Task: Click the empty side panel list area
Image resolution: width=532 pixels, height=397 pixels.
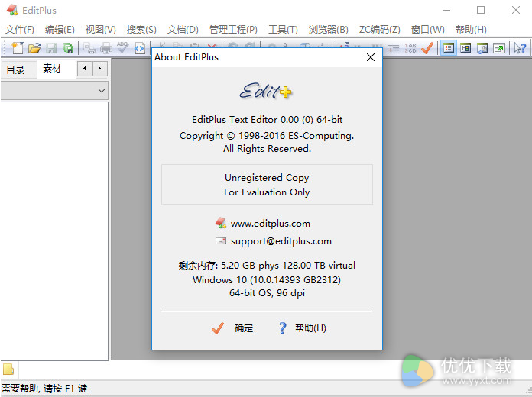Action: click(x=54, y=231)
